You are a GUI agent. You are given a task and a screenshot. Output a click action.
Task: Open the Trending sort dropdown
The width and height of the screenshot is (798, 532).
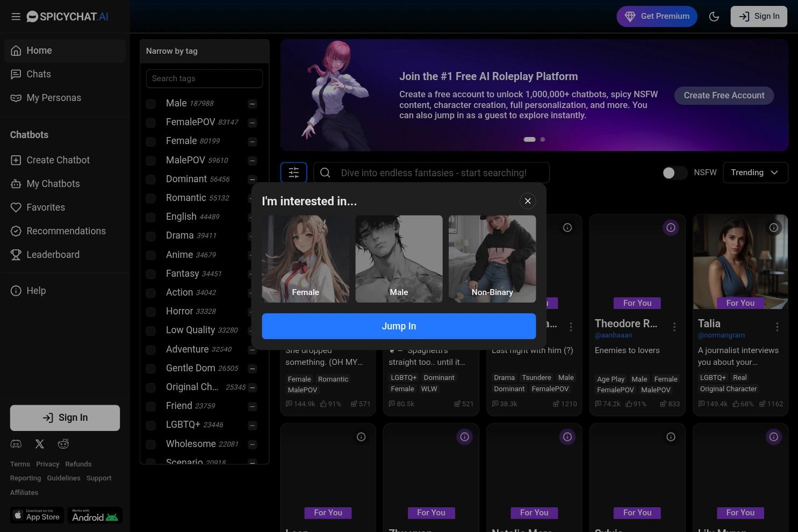[x=756, y=172]
